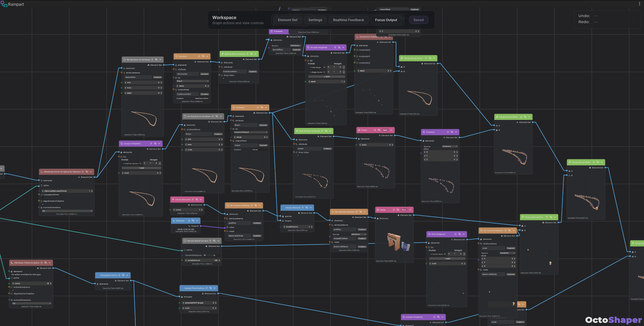Open the three-dot menu at top right
The height and width of the screenshot is (326, 644).
tap(640, 4)
